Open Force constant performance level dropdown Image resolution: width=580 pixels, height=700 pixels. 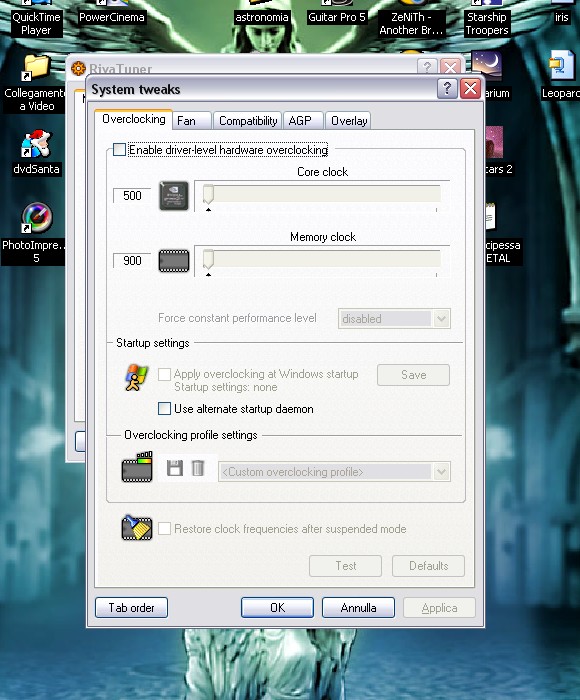pos(394,319)
